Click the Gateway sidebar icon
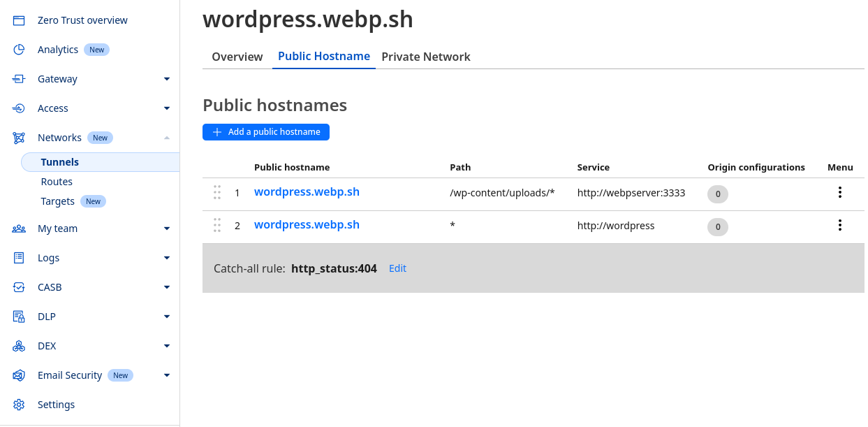868x427 pixels. (x=18, y=78)
